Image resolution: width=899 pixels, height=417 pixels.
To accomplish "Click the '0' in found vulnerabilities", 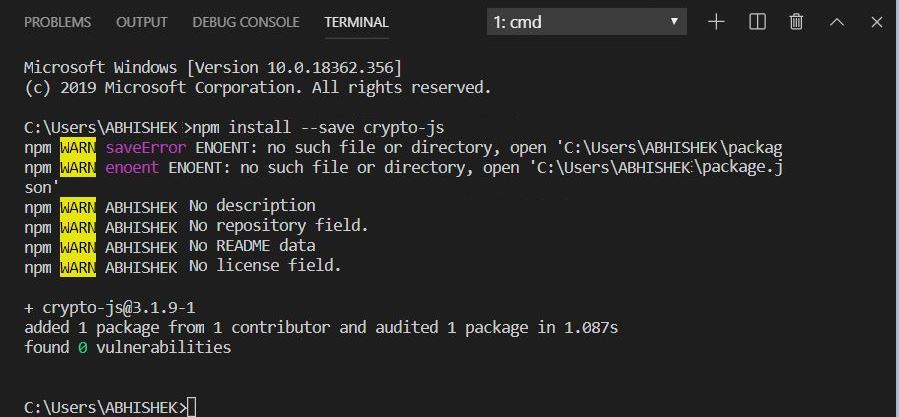I will (81, 347).
